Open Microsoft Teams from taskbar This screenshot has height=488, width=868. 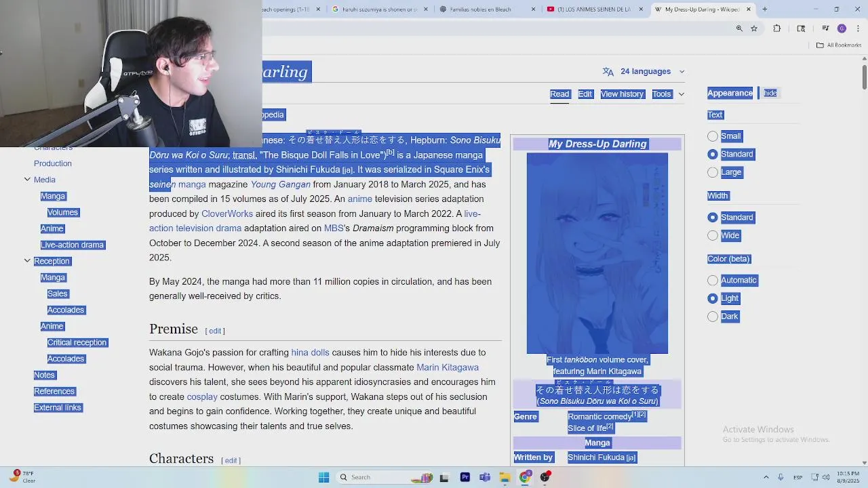[x=485, y=477]
